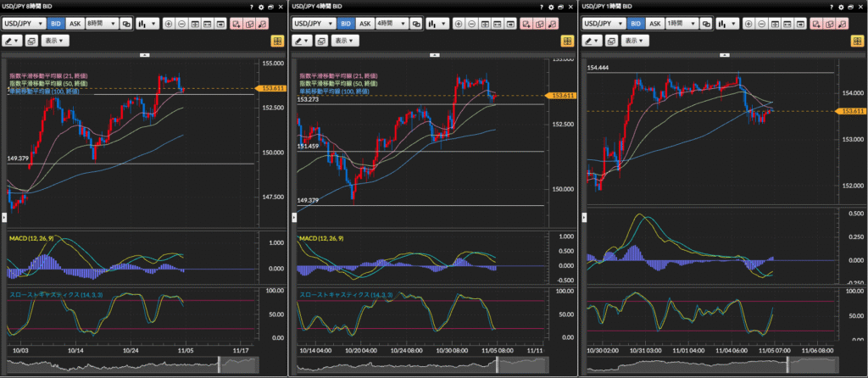Open the 表示 menu in 8時間 chart
Screen dimensions: 868x378
(x=55, y=41)
